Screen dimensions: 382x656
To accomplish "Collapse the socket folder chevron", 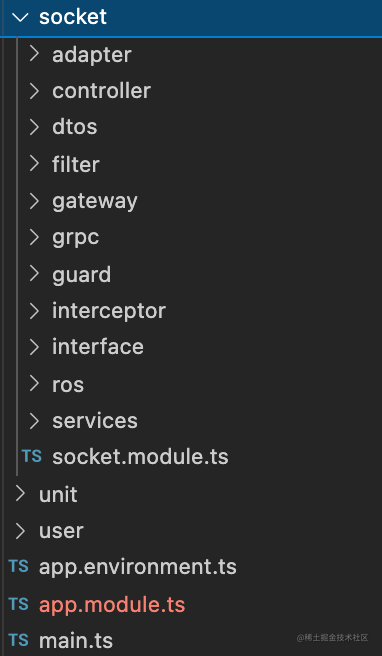I will (20, 17).
